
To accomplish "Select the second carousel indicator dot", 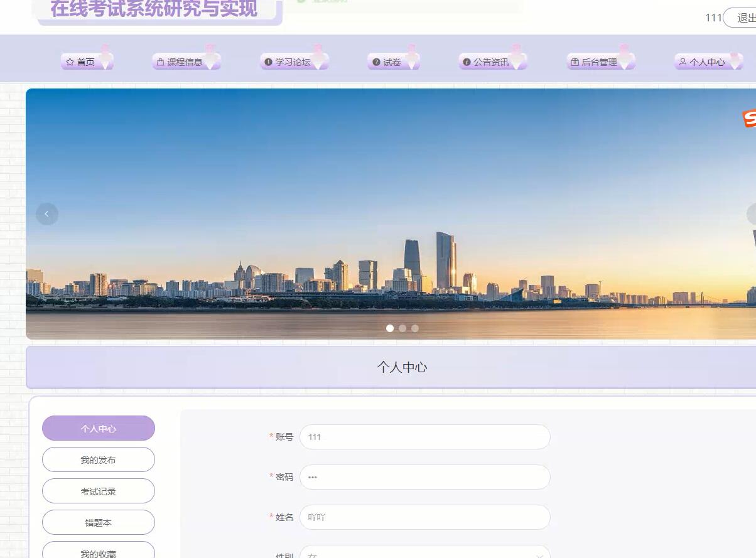I will tap(402, 328).
